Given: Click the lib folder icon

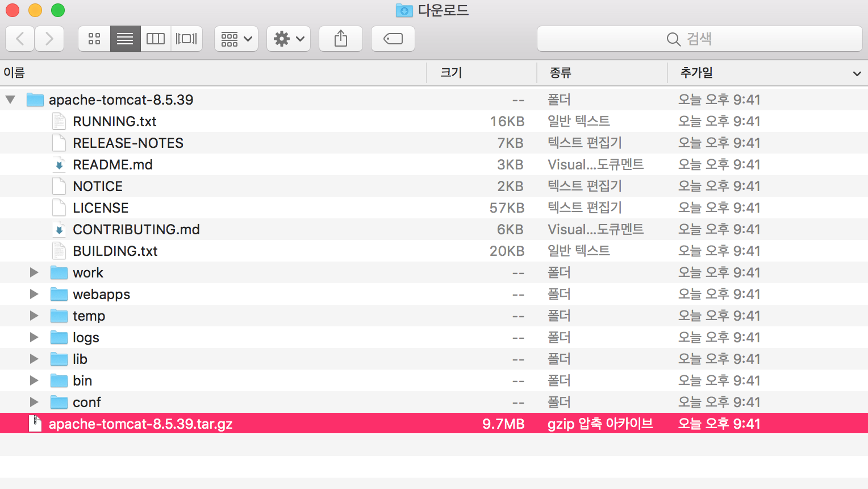Looking at the screenshot, I should (59, 359).
